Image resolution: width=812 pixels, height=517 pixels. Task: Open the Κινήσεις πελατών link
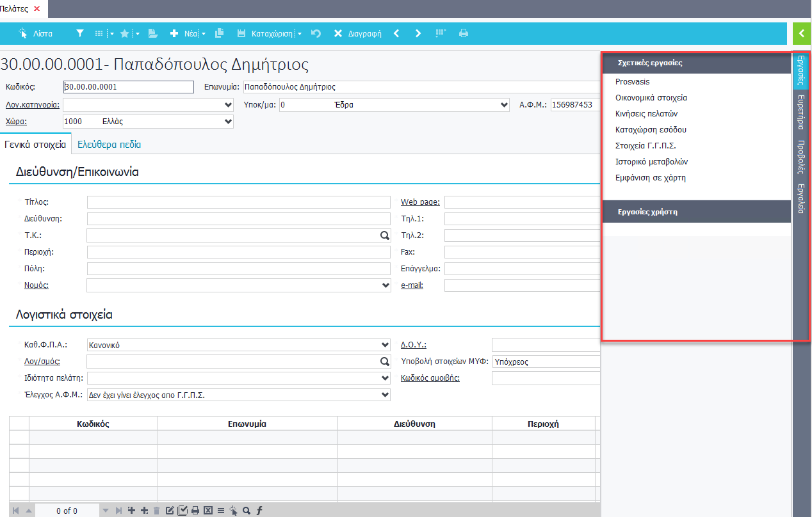click(646, 114)
